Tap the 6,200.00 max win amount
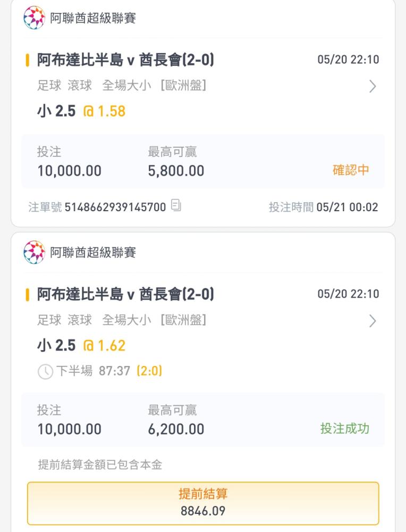 [176, 429]
